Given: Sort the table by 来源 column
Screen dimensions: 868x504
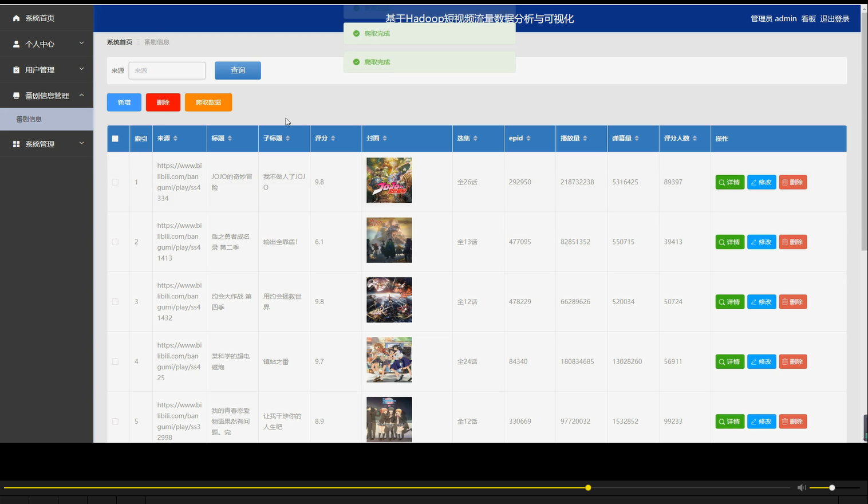Looking at the screenshot, I should pos(175,139).
